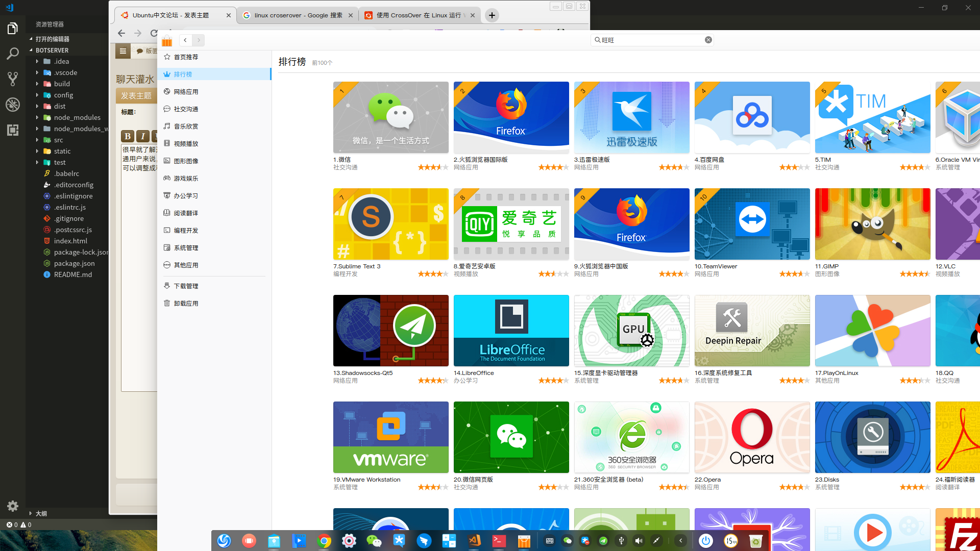Screen dimensions: 980x551
Task: Click the 5.TIM app title
Action: click(x=823, y=160)
